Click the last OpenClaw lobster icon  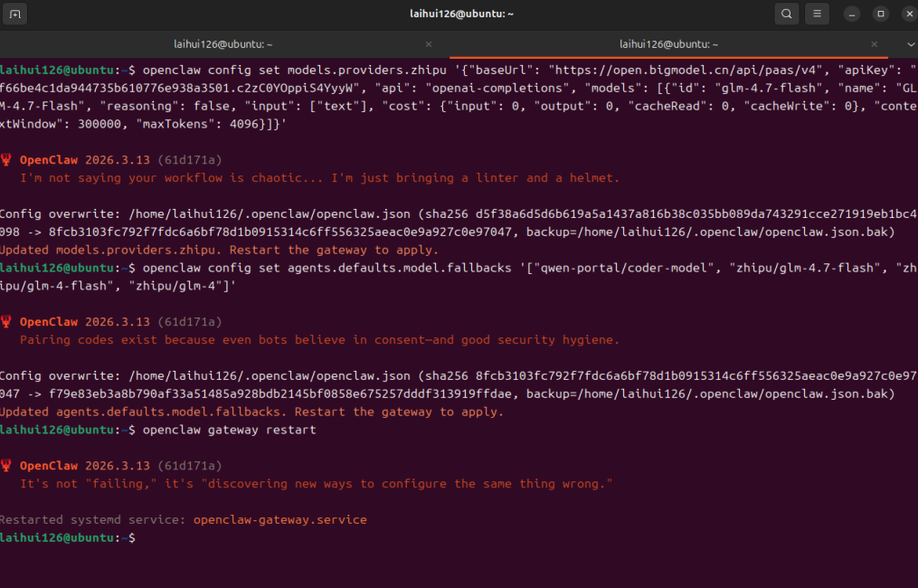(7, 466)
